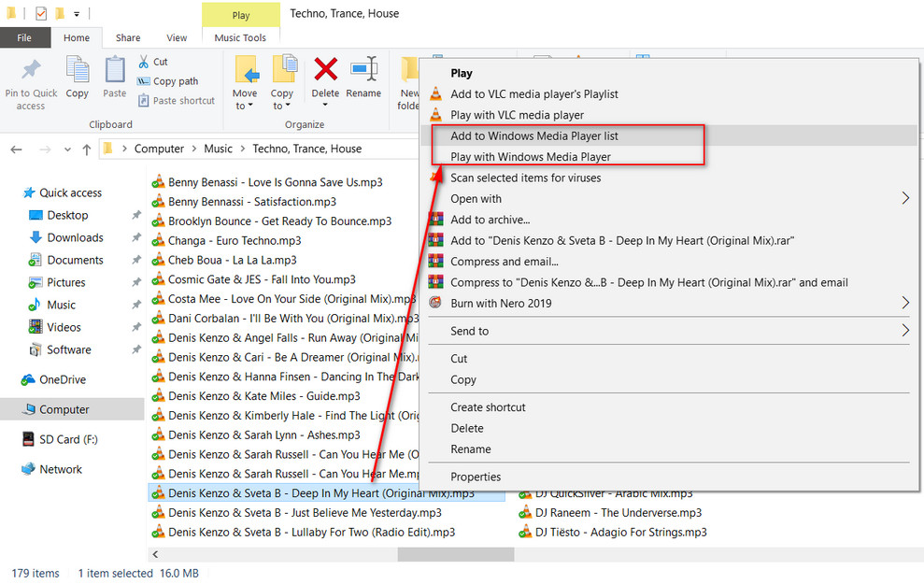The image size is (924, 584).
Task: Click Music in the address breadcrumb
Action: [x=218, y=149]
